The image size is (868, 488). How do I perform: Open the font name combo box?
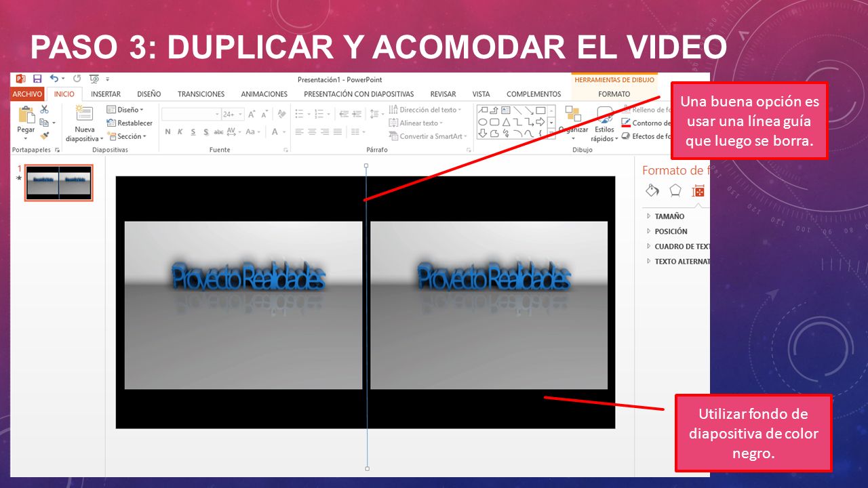pyautogui.click(x=192, y=114)
